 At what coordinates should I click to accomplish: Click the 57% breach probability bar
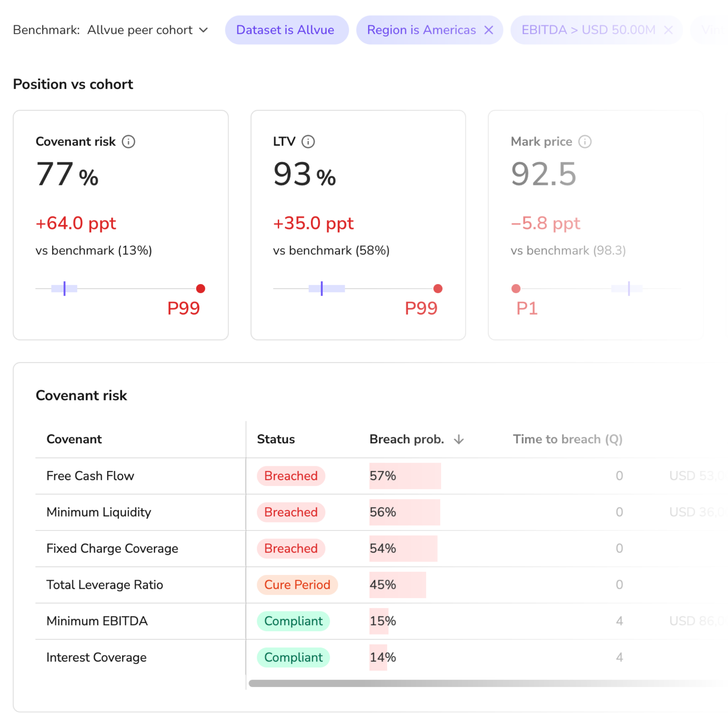click(x=405, y=476)
